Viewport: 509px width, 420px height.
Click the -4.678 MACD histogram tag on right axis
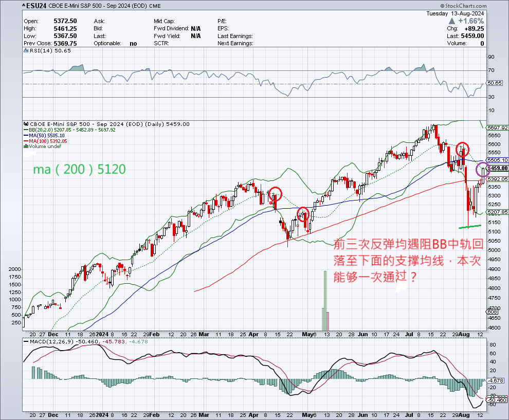pos(496,380)
